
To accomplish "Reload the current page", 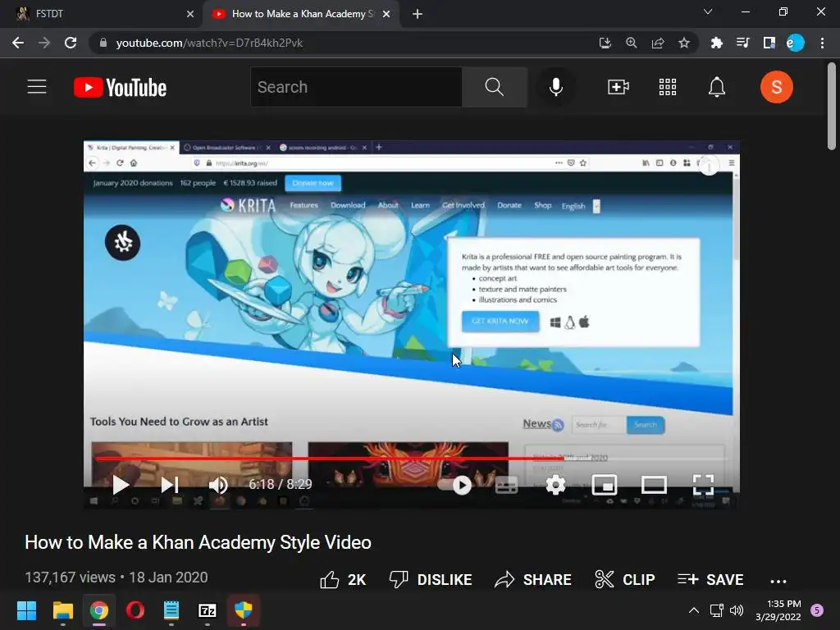I will point(71,43).
